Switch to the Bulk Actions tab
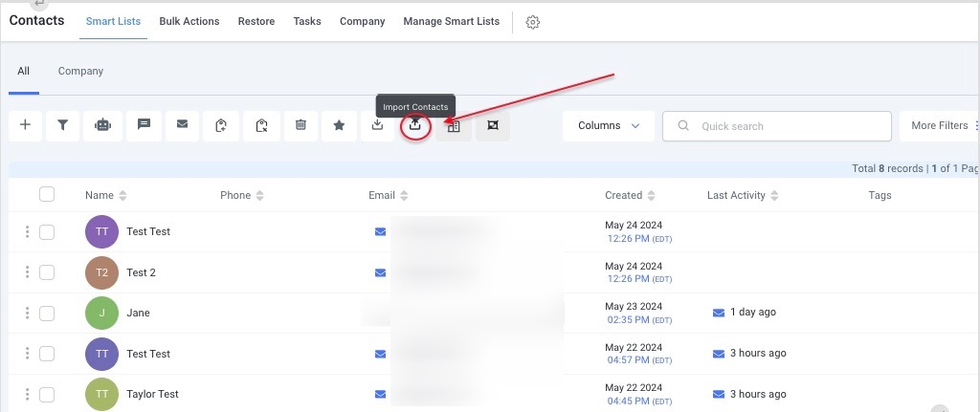The height and width of the screenshot is (412, 980). (189, 21)
